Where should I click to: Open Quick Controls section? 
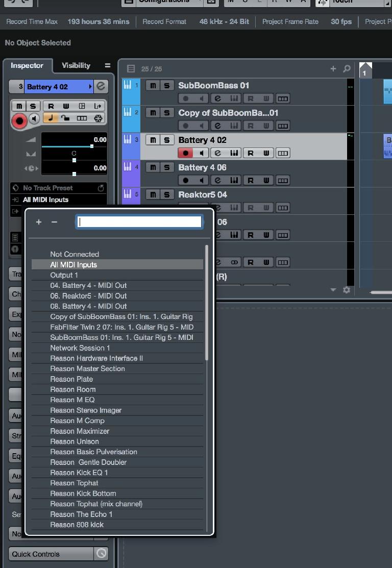coord(51,554)
